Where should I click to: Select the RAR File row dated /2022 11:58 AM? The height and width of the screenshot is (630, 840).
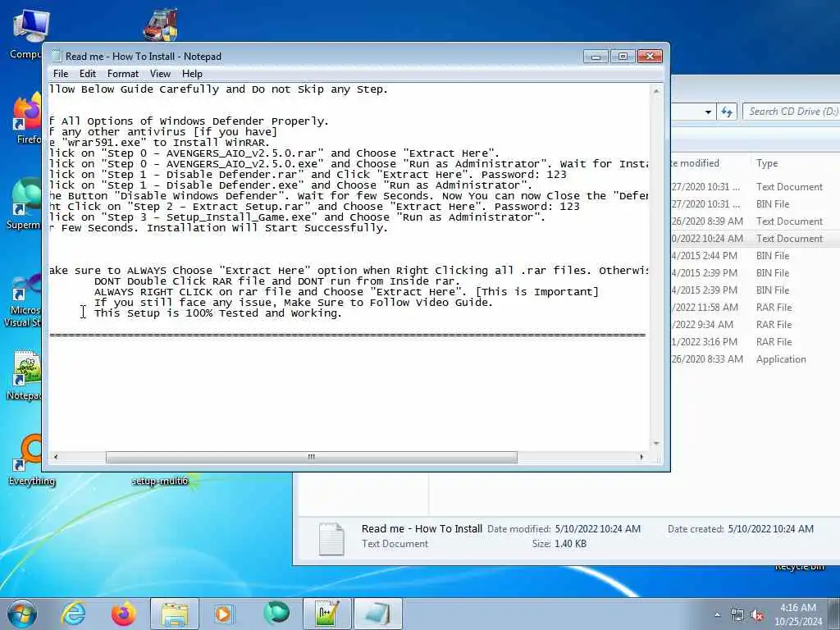[756, 308]
